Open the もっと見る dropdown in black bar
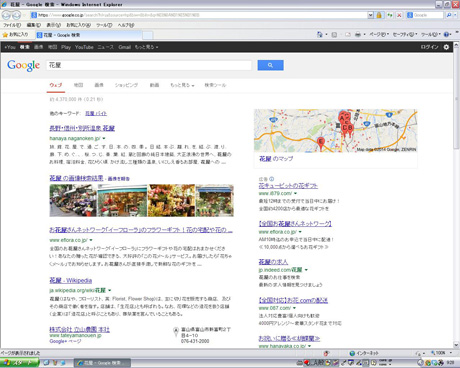460x368 pixels. tap(146, 47)
